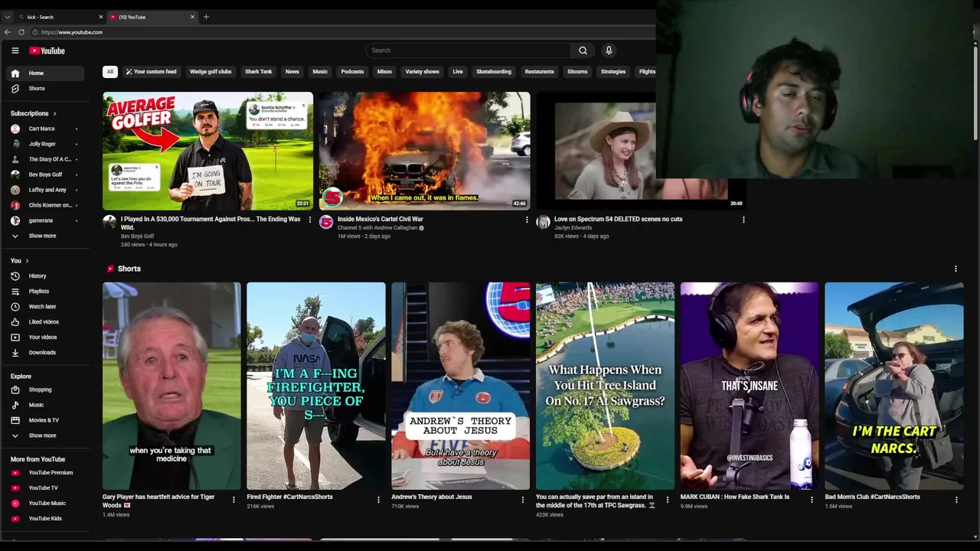Reload the page in browser
The height and width of the screenshot is (551, 980).
tap(21, 32)
